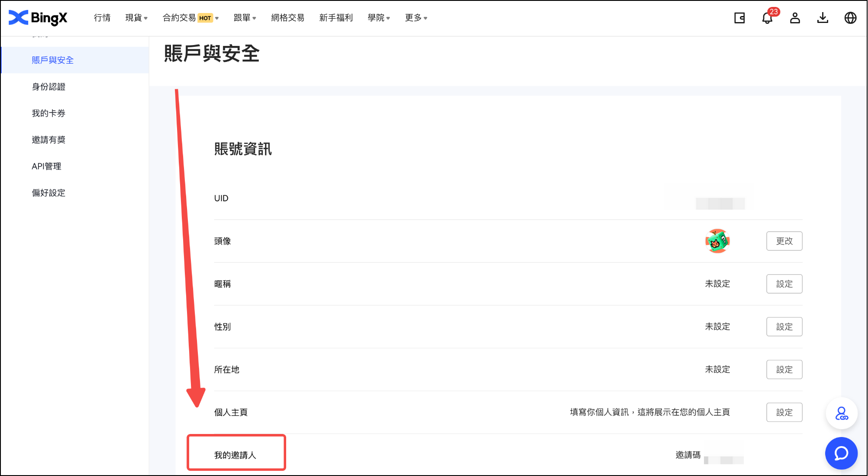Open 行情 in the top navigation

coord(102,18)
